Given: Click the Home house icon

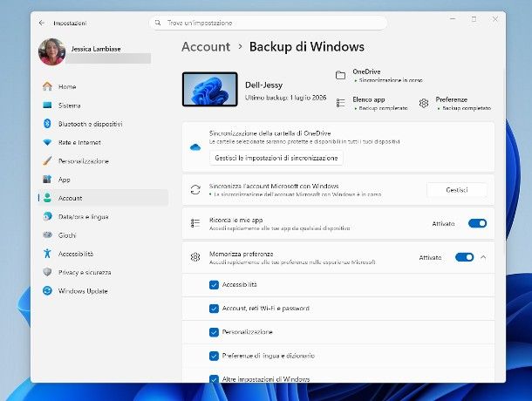Looking at the screenshot, I should click(x=47, y=86).
